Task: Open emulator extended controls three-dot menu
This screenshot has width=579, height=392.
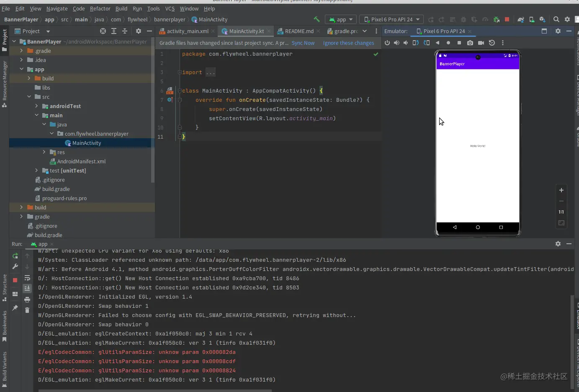Action: (x=502, y=43)
